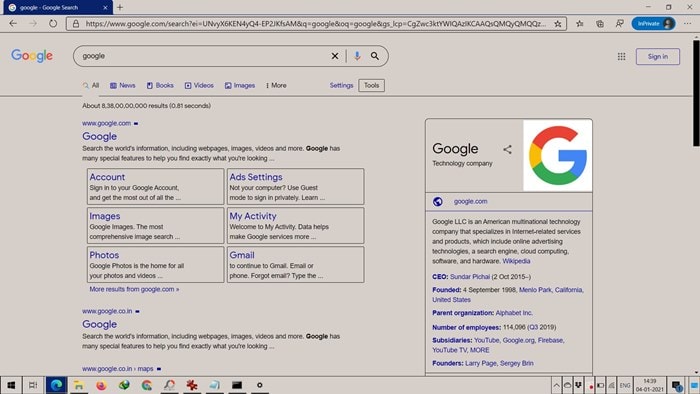The height and width of the screenshot is (394, 700).
Task: Open a new browser tab
Action: pyautogui.click(x=120, y=7)
